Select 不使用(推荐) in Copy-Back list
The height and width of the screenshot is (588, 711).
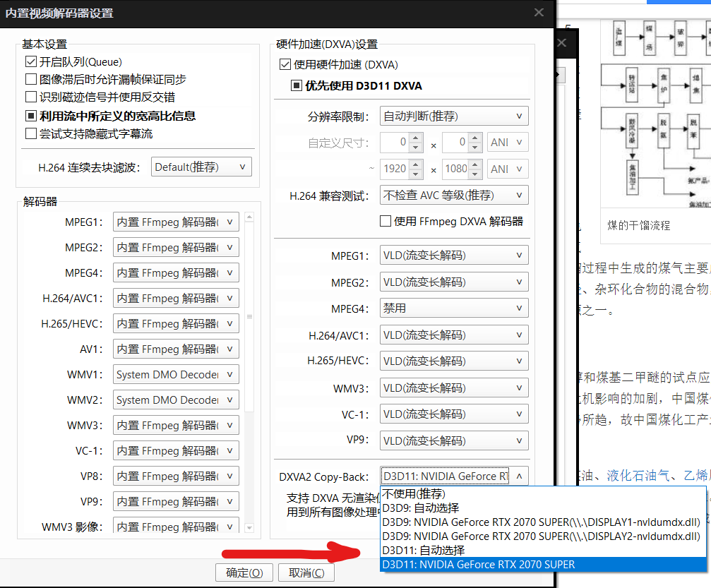[543, 493]
